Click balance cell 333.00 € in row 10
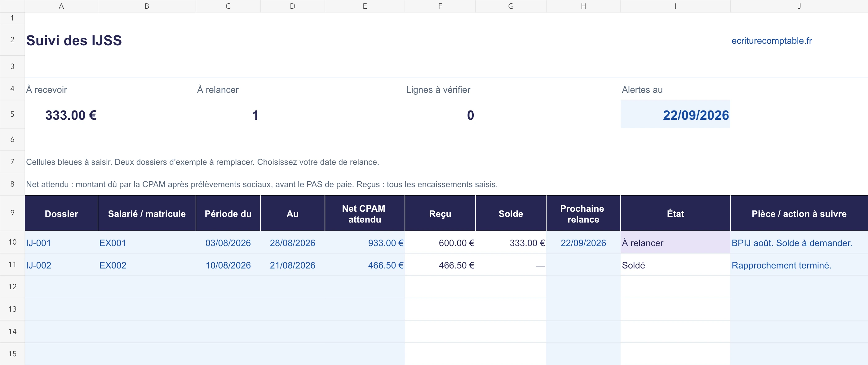868x365 pixels. (x=511, y=242)
